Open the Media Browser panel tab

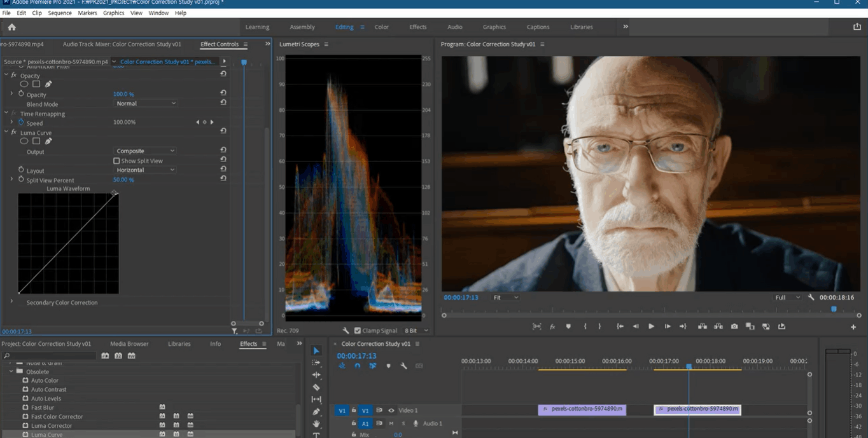click(x=129, y=344)
